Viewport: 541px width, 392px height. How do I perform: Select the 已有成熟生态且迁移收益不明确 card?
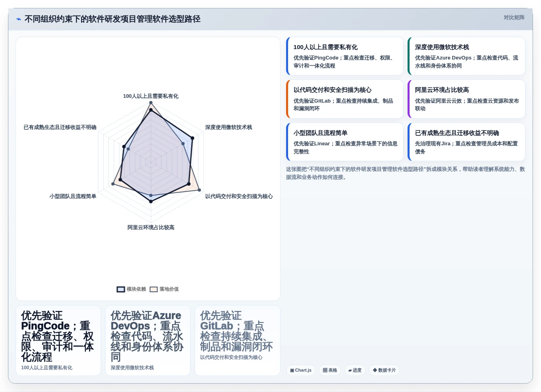tap(466, 142)
